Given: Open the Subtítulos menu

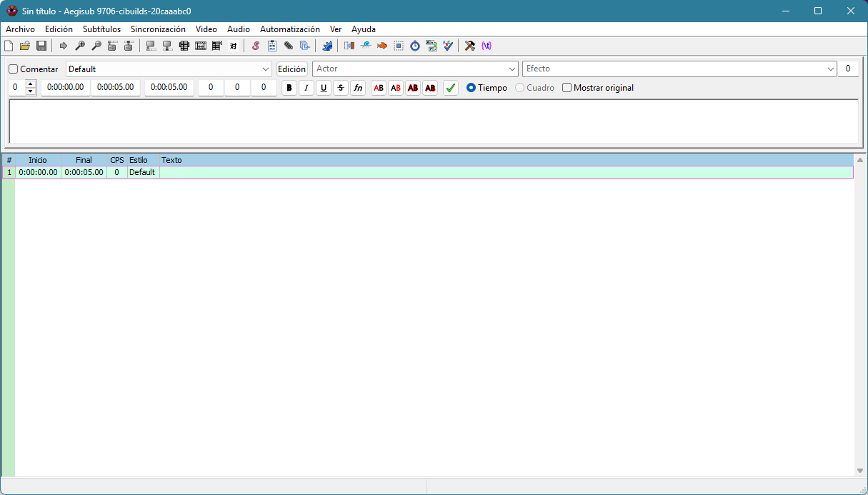Looking at the screenshot, I should [x=101, y=29].
